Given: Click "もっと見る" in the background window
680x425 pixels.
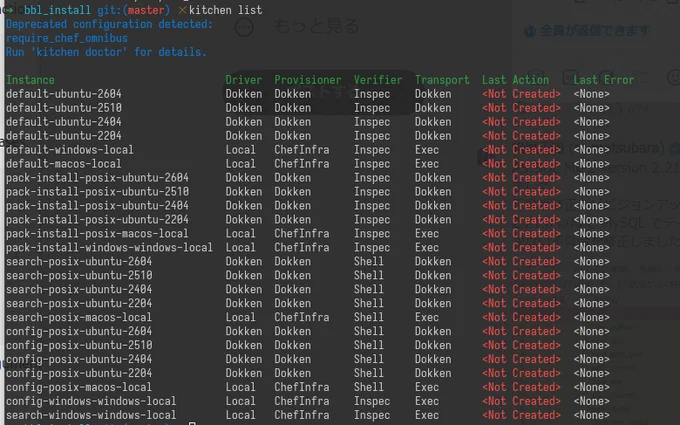Looking at the screenshot, I should pyautogui.click(x=316, y=26).
